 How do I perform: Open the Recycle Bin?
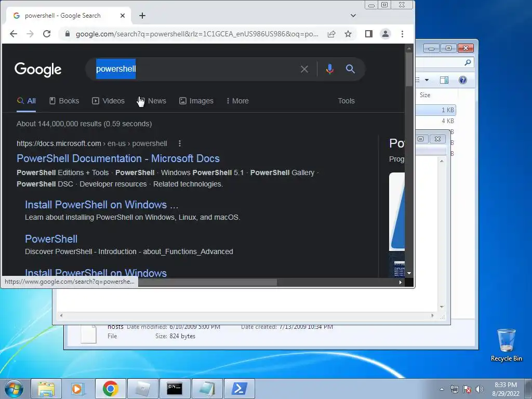[x=506, y=345]
